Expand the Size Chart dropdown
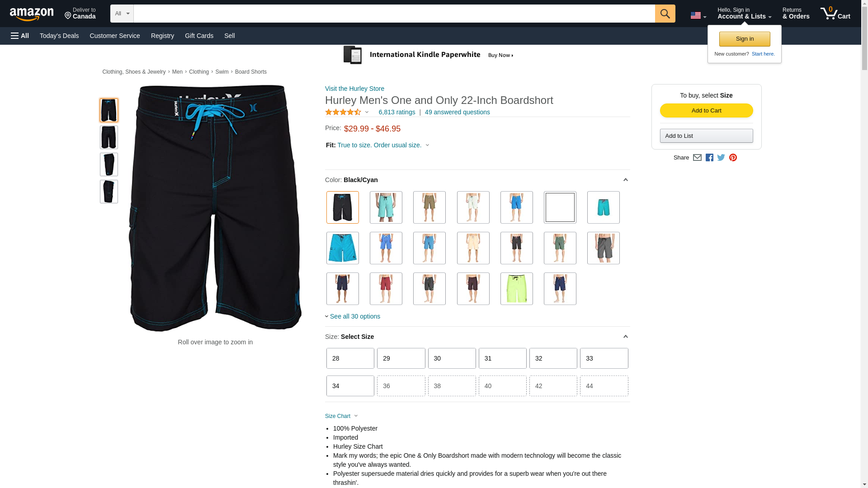 click(341, 416)
